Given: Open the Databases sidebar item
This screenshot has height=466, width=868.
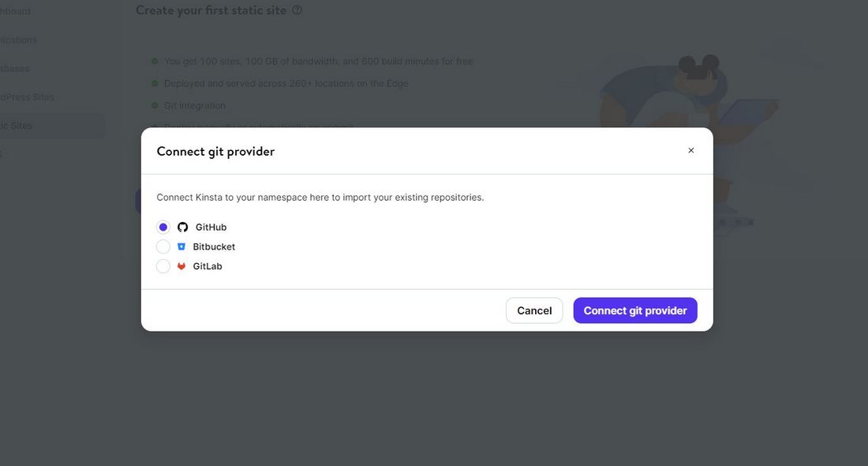Looking at the screenshot, I should pyautogui.click(x=15, y=69).
